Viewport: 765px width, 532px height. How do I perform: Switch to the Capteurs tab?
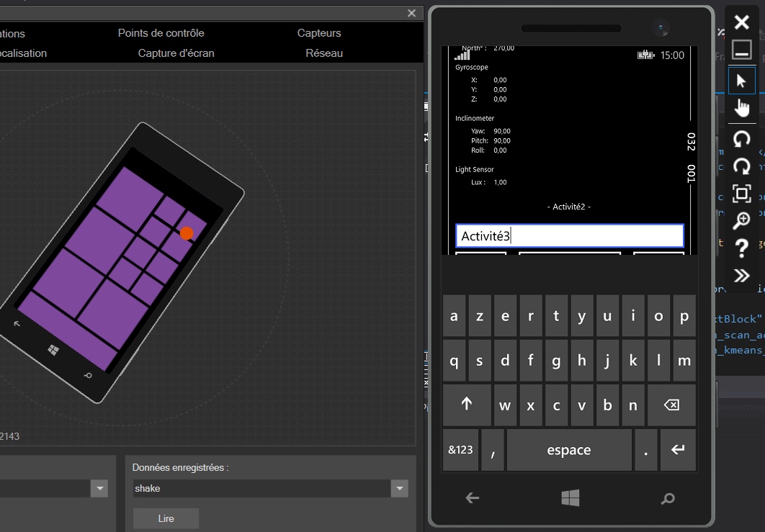[x=319, y=33]
